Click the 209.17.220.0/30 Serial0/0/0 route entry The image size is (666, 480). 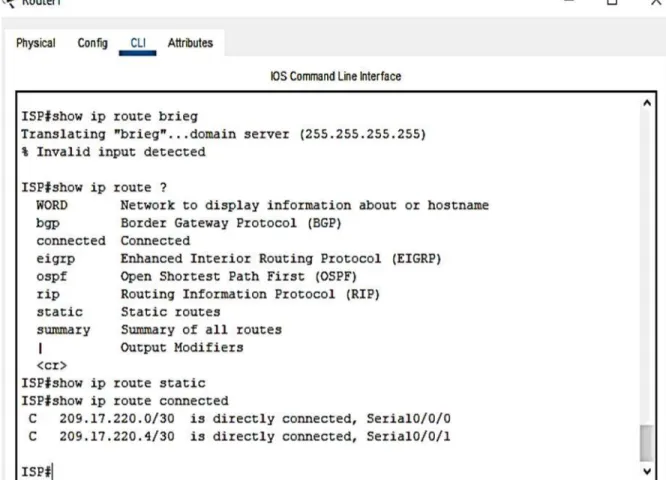pos(240,419)
